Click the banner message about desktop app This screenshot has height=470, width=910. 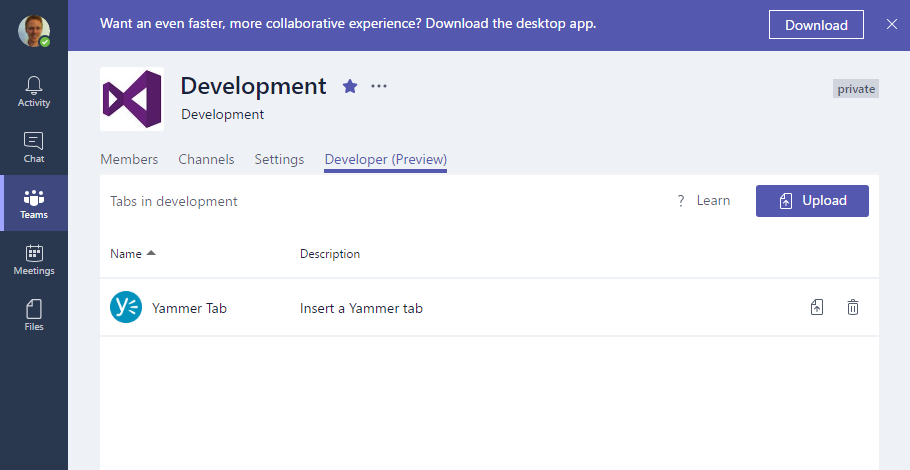348,24
